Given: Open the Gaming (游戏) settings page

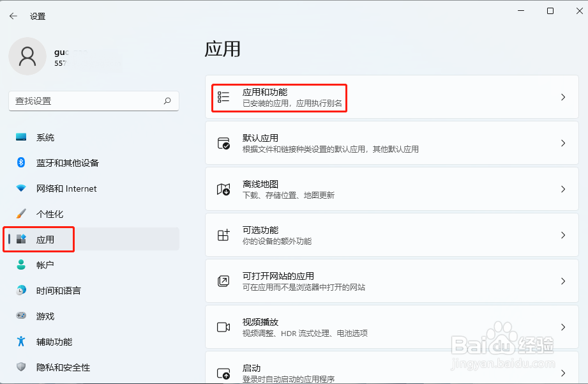Looking at the screenshot, I should click(x=45, y=316).
